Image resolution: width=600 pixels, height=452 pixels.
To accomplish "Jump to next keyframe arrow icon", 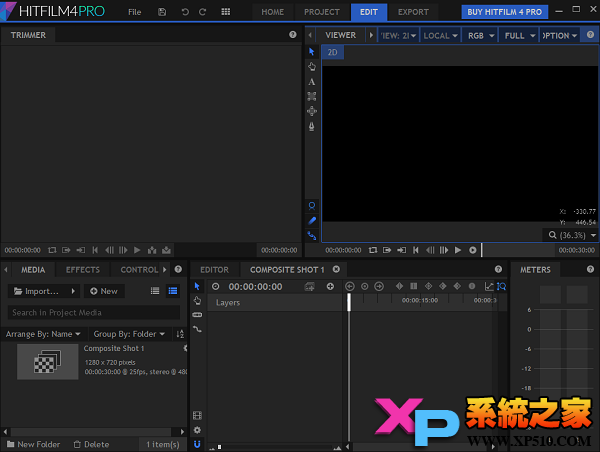I will click(x=379, y=286).
